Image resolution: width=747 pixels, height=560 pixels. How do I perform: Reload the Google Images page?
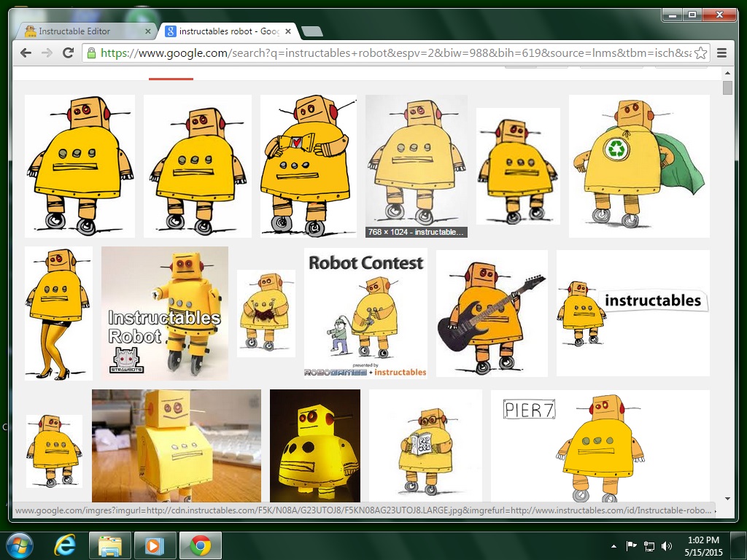pos(69,52)
